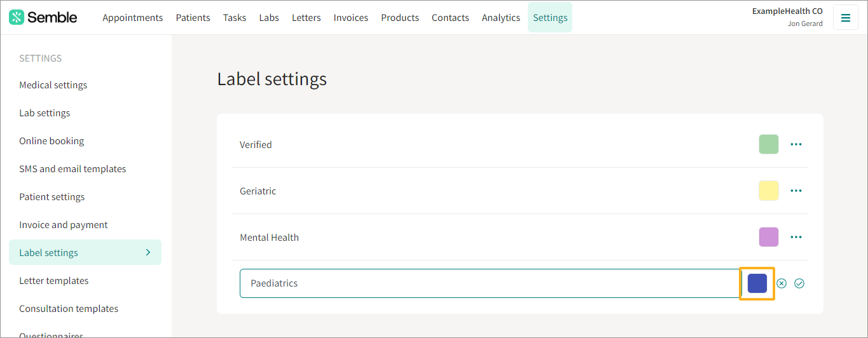Open the three-dot menu for Geriatric label
This screenshot has height=338, width=868.
(796, 191)
